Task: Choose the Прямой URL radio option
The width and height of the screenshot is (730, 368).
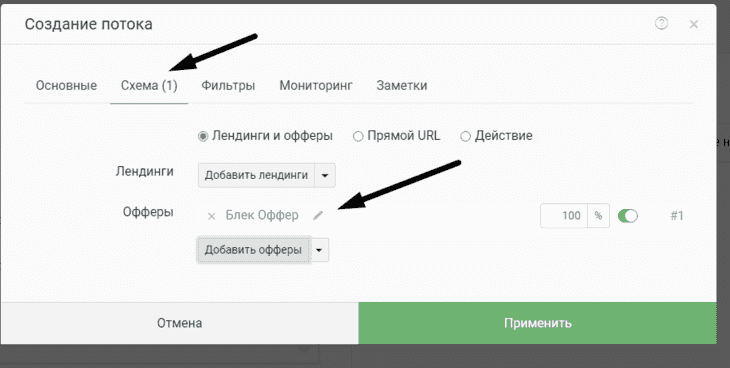Action: click(x=358, y=136)
